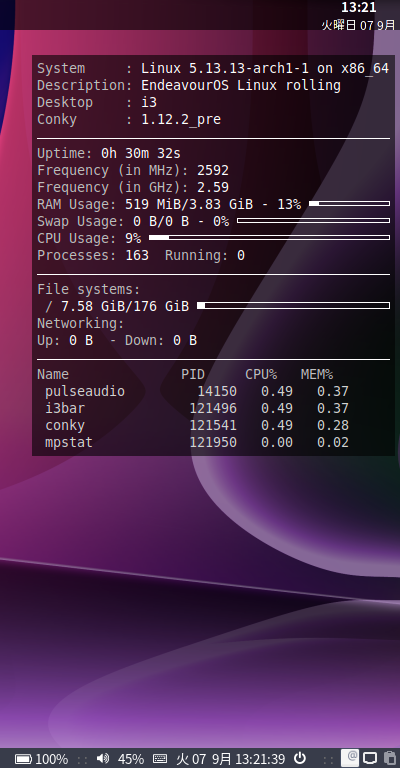Click the 13:21 clock at top
This screenshot has width=400, height=768.
[358, 7]
